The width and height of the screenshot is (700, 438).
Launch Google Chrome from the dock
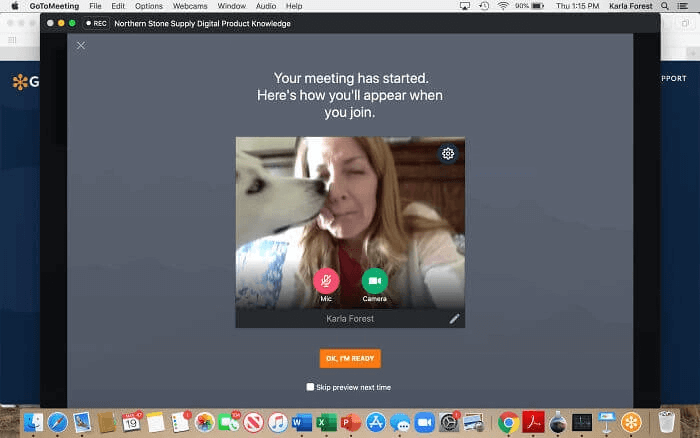point(508,421)
